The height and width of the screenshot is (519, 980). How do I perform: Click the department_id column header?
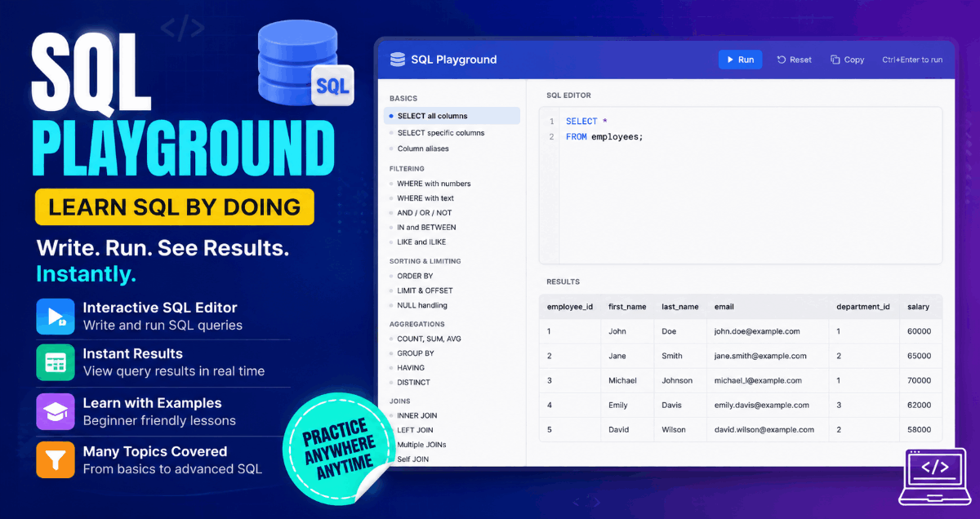point(863,307)
